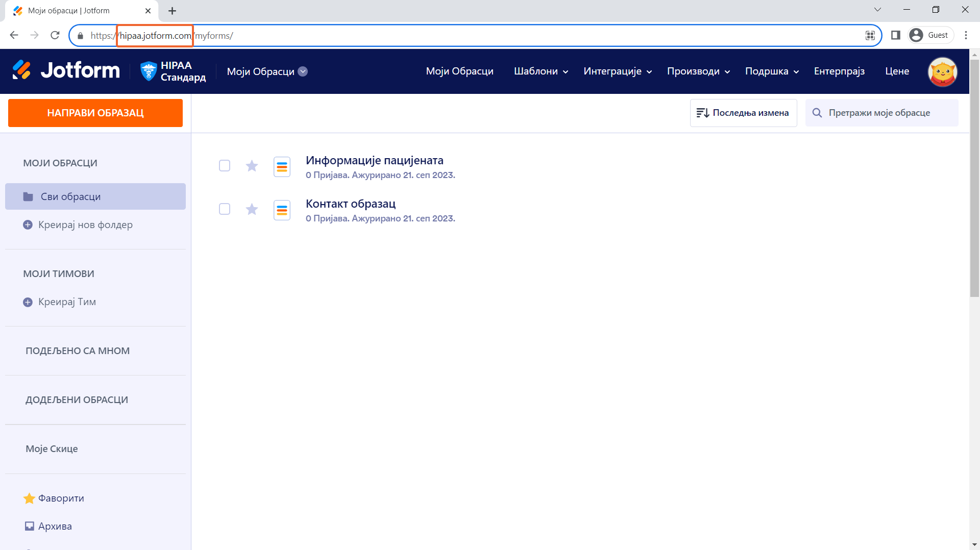The width and height of the screenshot is (980, 550).
Task: Reload the page with browser refresh
Action: pos(55,35)
